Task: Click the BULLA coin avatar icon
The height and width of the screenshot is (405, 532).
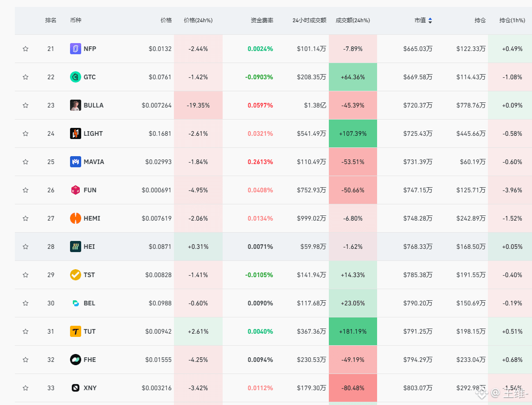Action: point(75,105)
